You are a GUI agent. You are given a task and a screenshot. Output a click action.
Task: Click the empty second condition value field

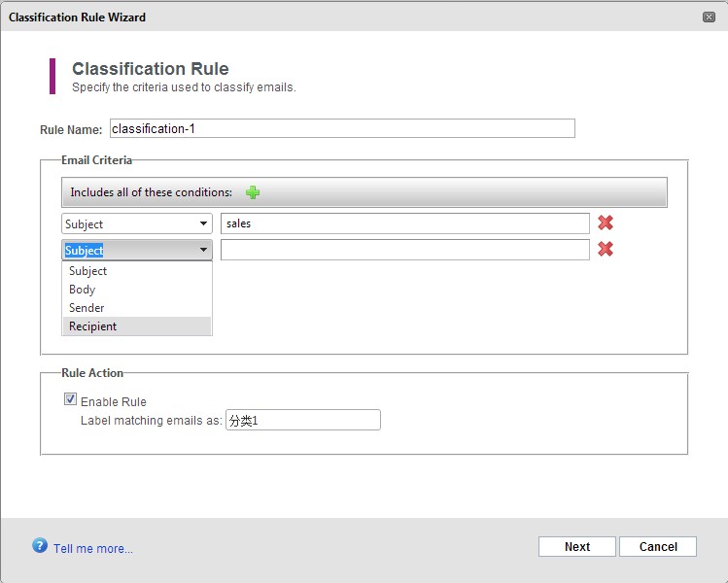coord(405,250)
